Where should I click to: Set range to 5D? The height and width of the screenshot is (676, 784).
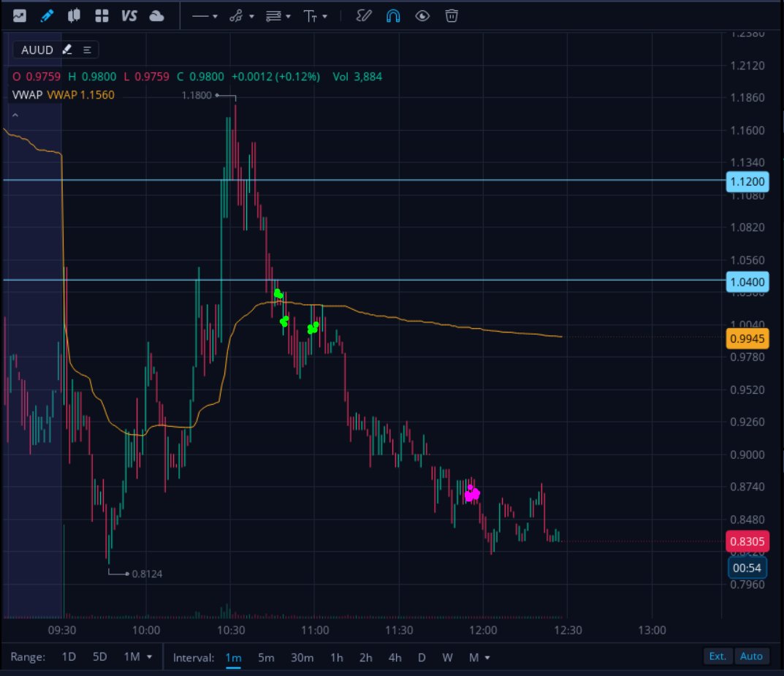coord(99,656)
